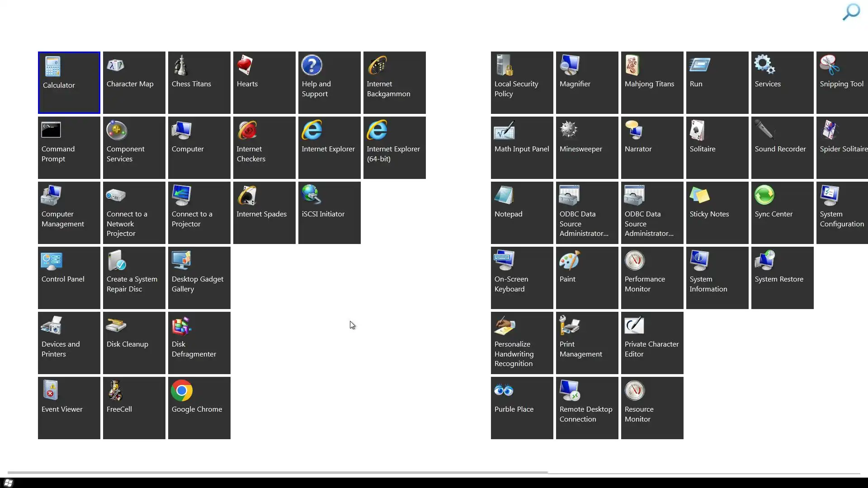
Task: Open Performance Monitor tile
Action: click(x=652, y=277)
